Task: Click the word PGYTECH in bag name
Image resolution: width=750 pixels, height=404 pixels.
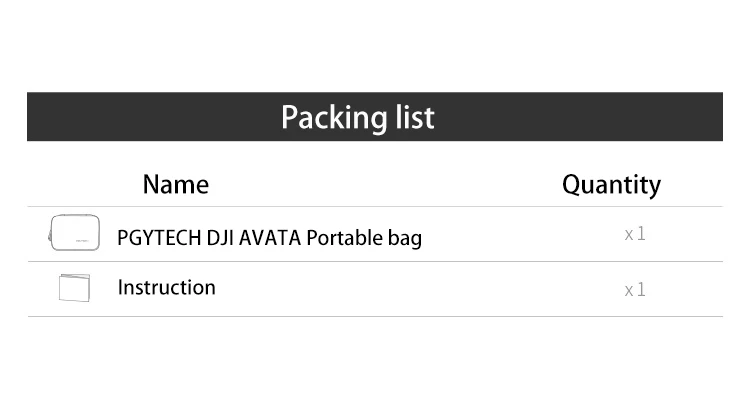Action: 158,238
